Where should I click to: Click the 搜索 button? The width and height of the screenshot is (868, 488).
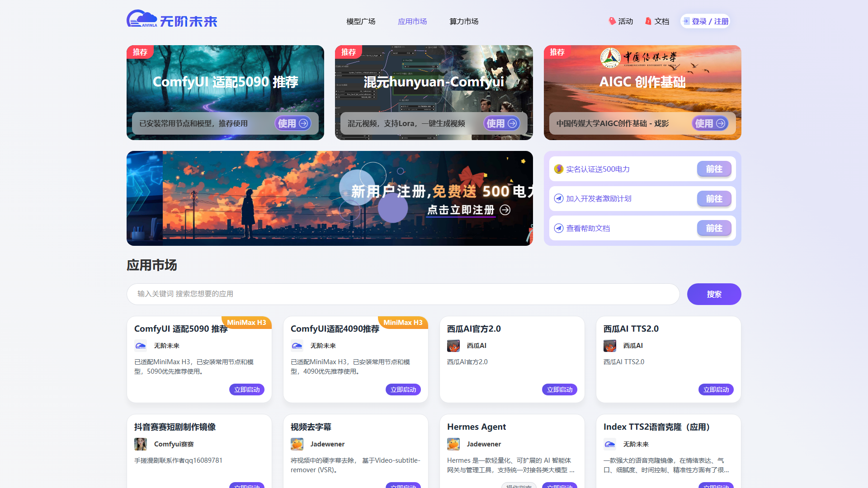pos(714,294)
